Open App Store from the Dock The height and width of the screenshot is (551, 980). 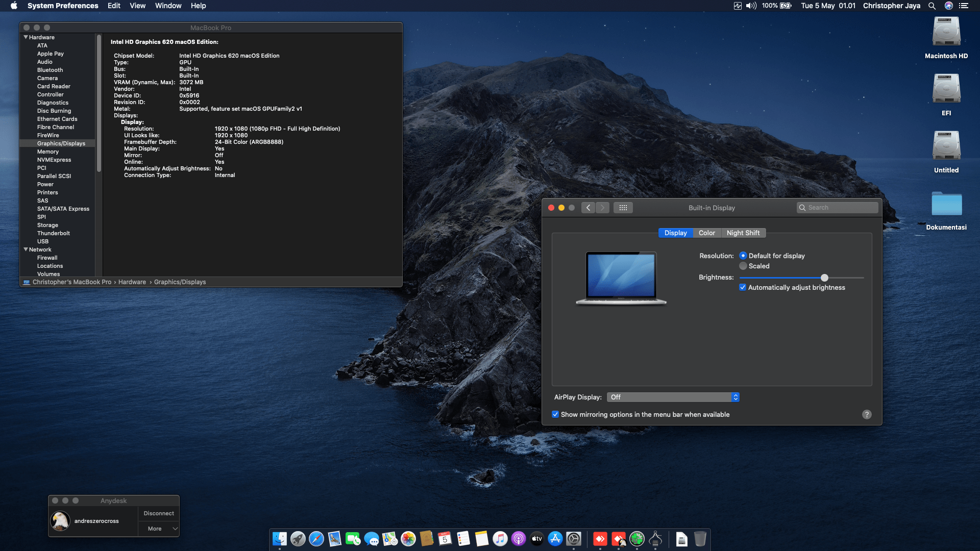point(555,539)
